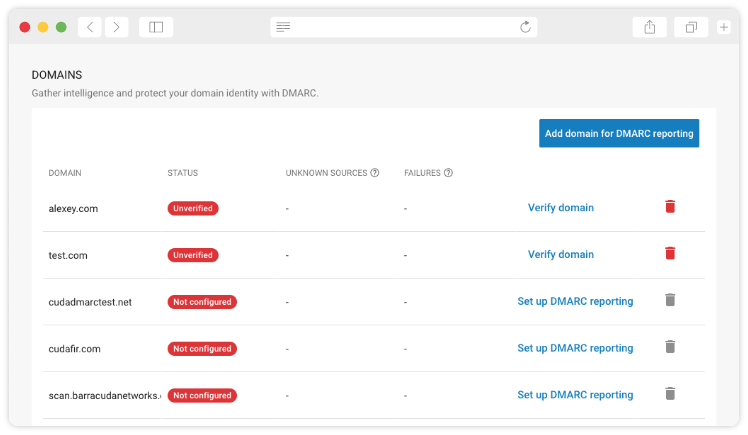Click trash icon for scan.barracudanetworks domain
748x435 pixels.
[670, 394]
